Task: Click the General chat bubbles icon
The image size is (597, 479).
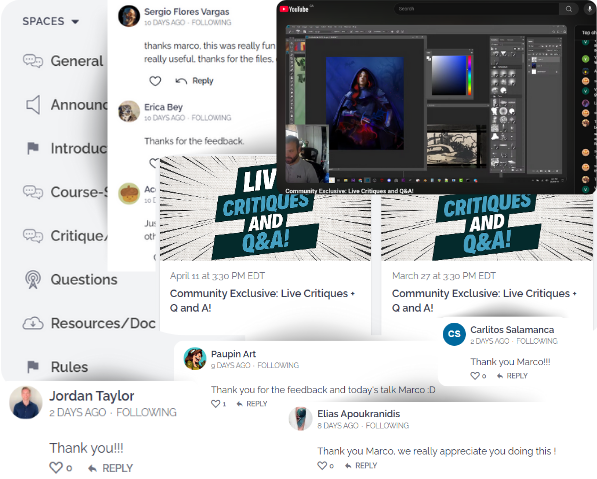Action: pos(33,61)
